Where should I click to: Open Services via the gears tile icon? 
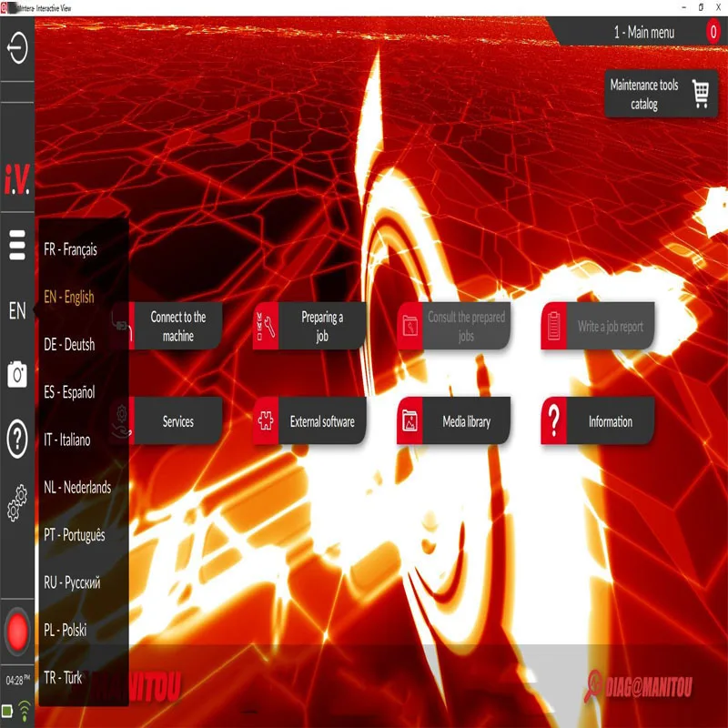coord(120,420)
